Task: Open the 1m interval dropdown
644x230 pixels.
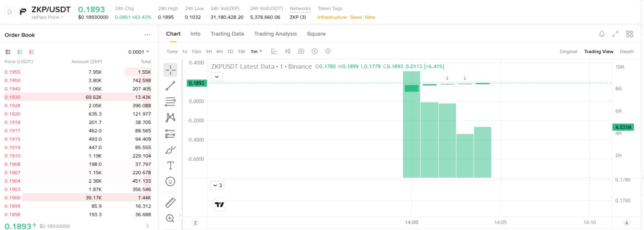Action: (x=257, y=51)
